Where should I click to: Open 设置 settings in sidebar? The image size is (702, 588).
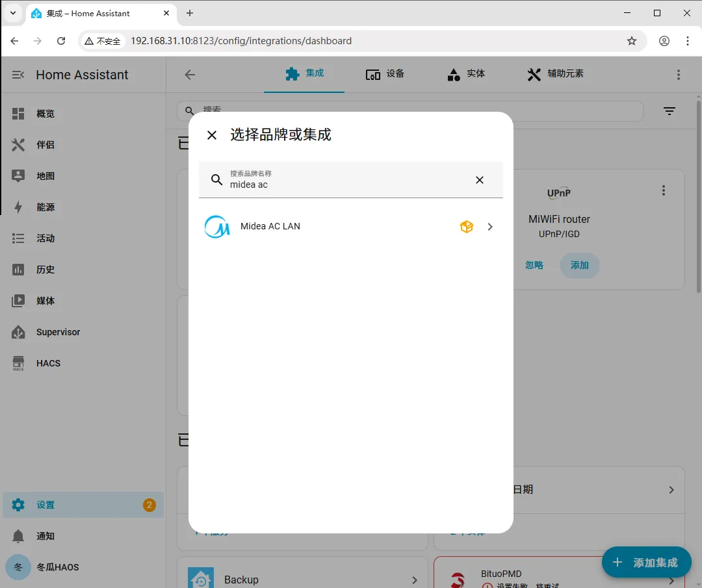pyautogui.click(x=83, y=505)
